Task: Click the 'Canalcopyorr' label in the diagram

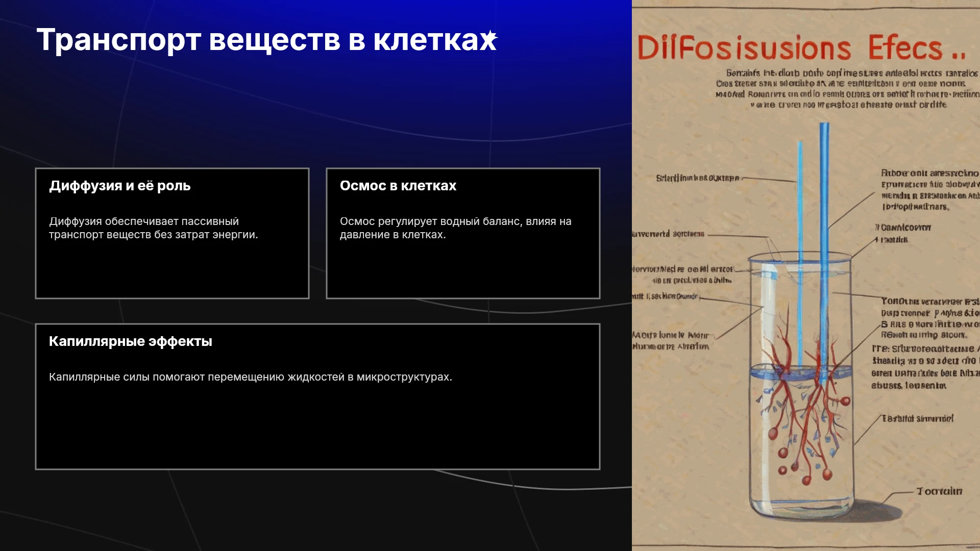Action: pos(903,228)
